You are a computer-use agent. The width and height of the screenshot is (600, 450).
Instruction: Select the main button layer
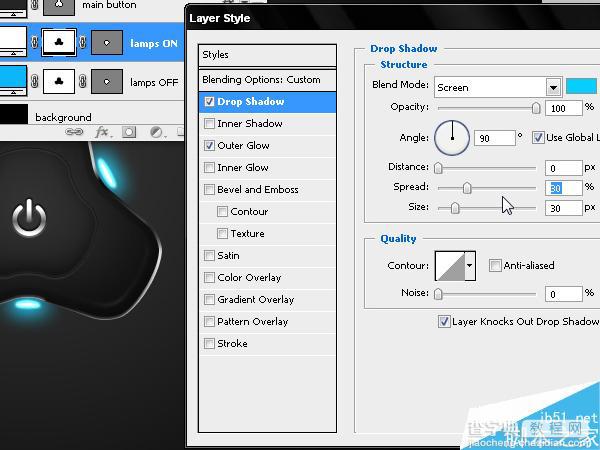pos(109,5)
